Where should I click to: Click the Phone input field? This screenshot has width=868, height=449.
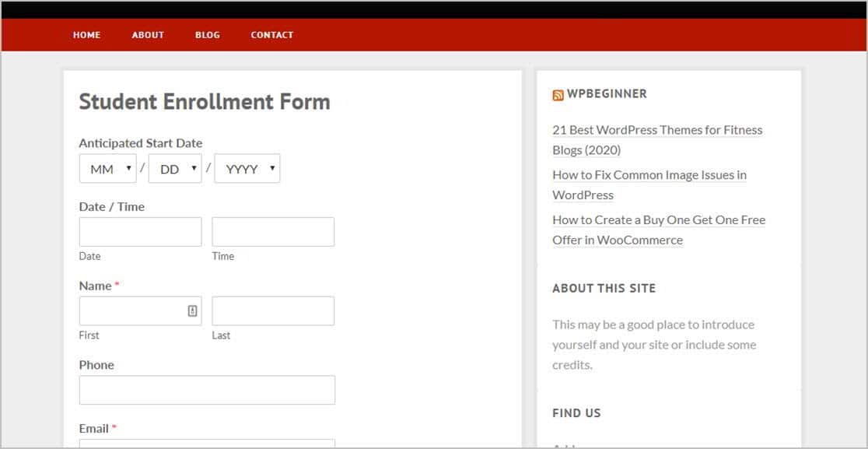click(207, 390)
